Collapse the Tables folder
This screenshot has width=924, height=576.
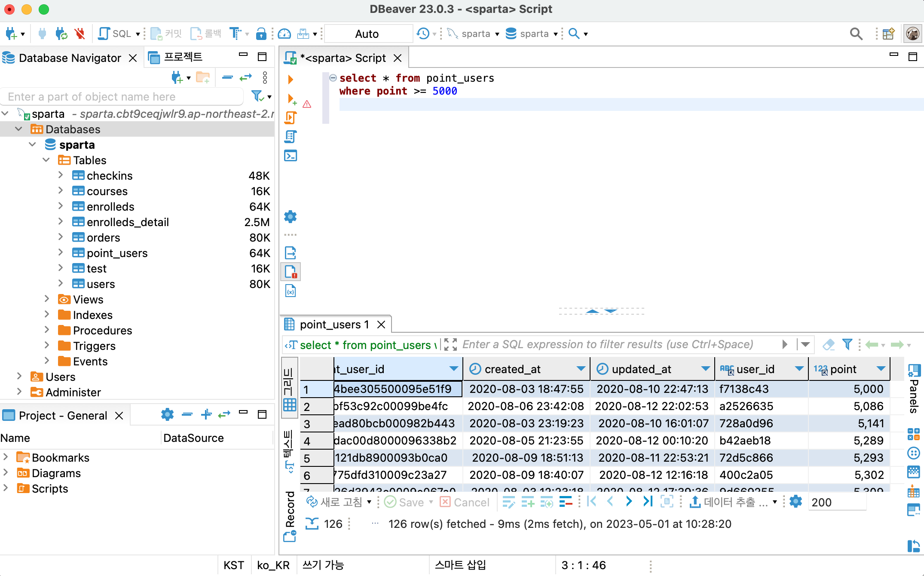pyautogui.click(x=46, y=160)
